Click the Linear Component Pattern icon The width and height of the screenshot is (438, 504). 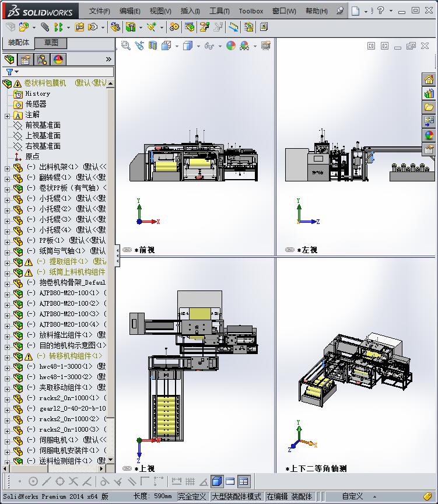point(58,27)
